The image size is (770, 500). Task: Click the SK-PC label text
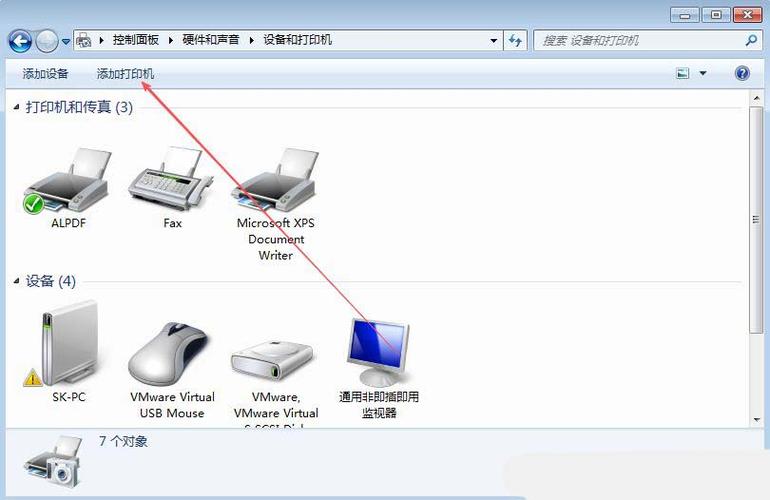69,397
